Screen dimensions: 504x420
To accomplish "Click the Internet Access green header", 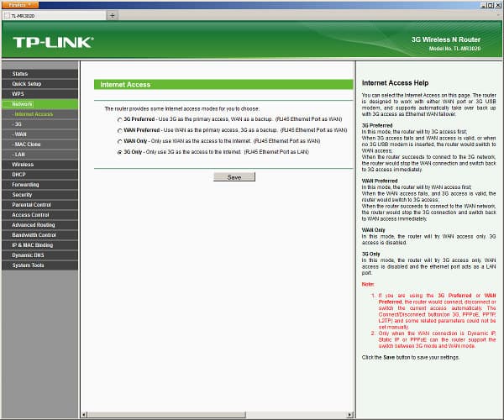I will pyautogui.click(x=223, y=85).
